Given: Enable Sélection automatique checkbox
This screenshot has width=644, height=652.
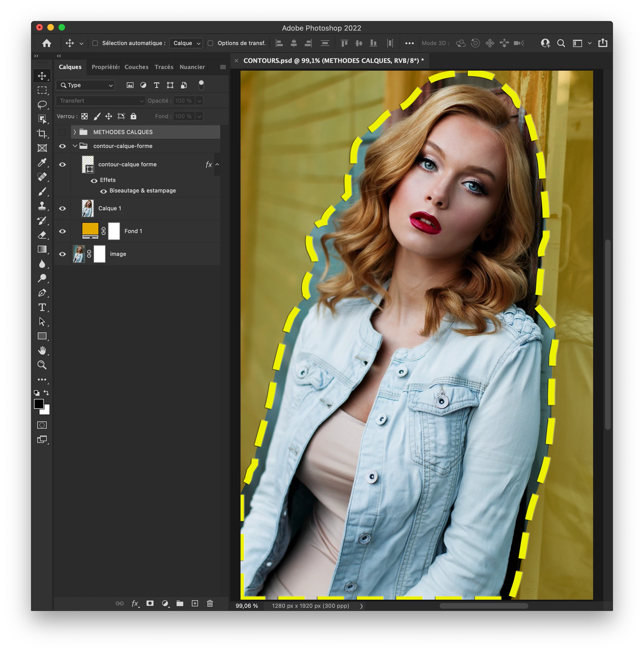Looking at the screenshot, I should point(95,43).
